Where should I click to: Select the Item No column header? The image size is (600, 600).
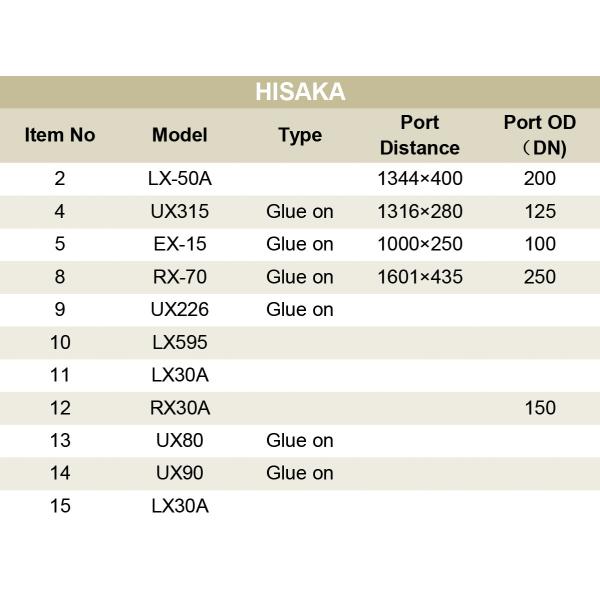[60, 135]
